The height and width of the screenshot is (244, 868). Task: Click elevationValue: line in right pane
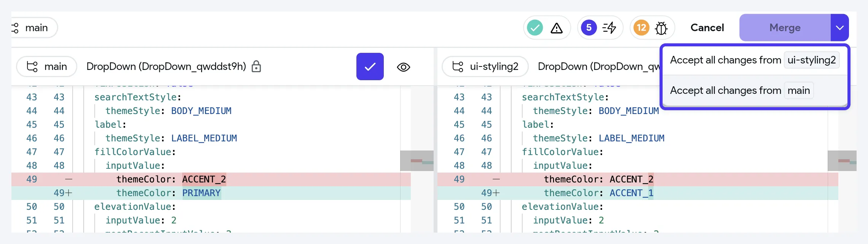(x=562, y=207)
